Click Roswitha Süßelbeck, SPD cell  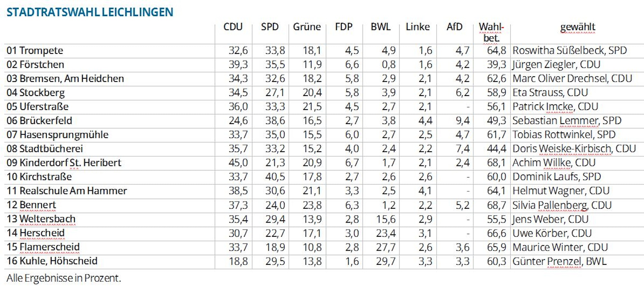pos(569,51)
